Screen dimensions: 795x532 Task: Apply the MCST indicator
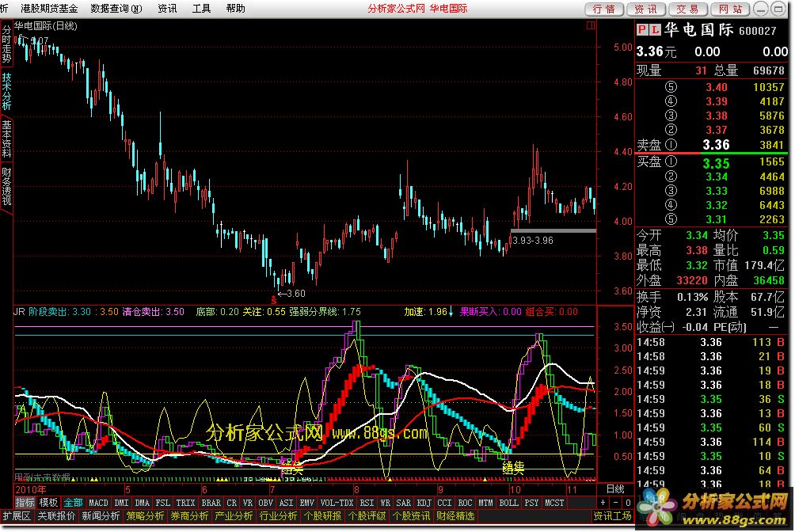(x=554, y=503)
